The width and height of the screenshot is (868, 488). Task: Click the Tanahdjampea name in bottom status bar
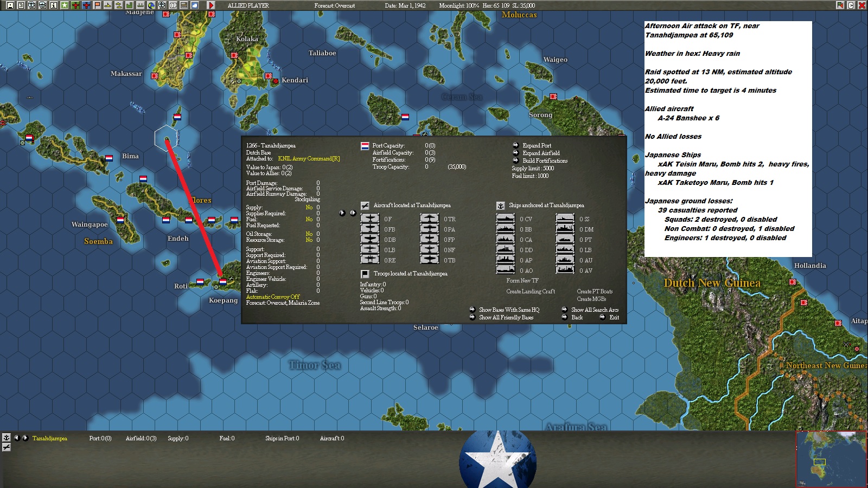pyautogui.click(x=50, y=438)
